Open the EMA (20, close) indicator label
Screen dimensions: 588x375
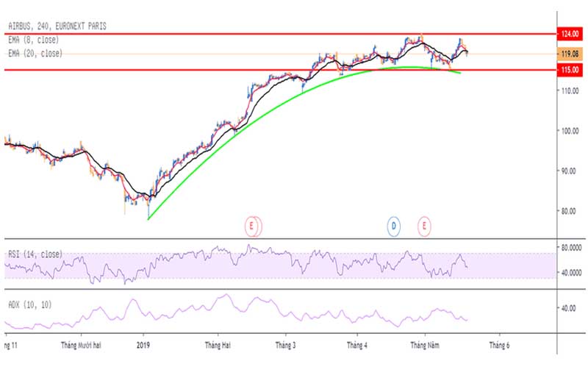[35, 54]
